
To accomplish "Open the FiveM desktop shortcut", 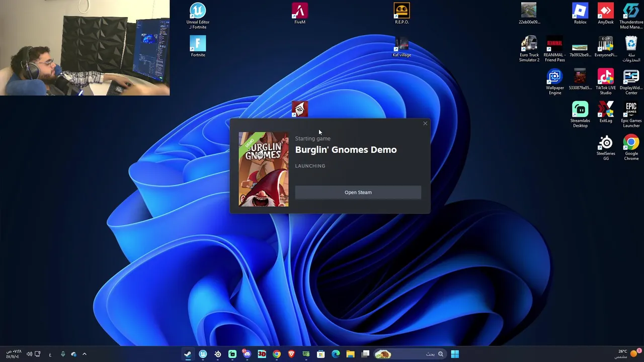I will 299,14.
